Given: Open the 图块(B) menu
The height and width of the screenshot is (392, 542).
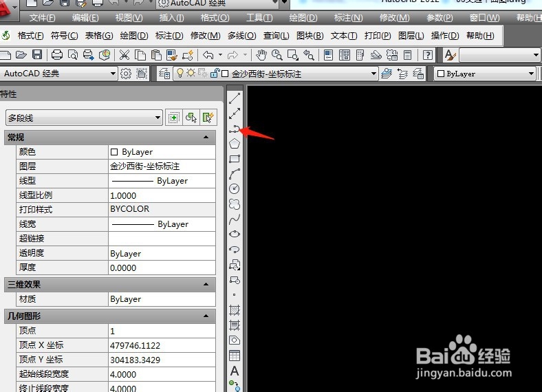Looking at the screenshot, I should pyautogui.click(x=310, y=35).
